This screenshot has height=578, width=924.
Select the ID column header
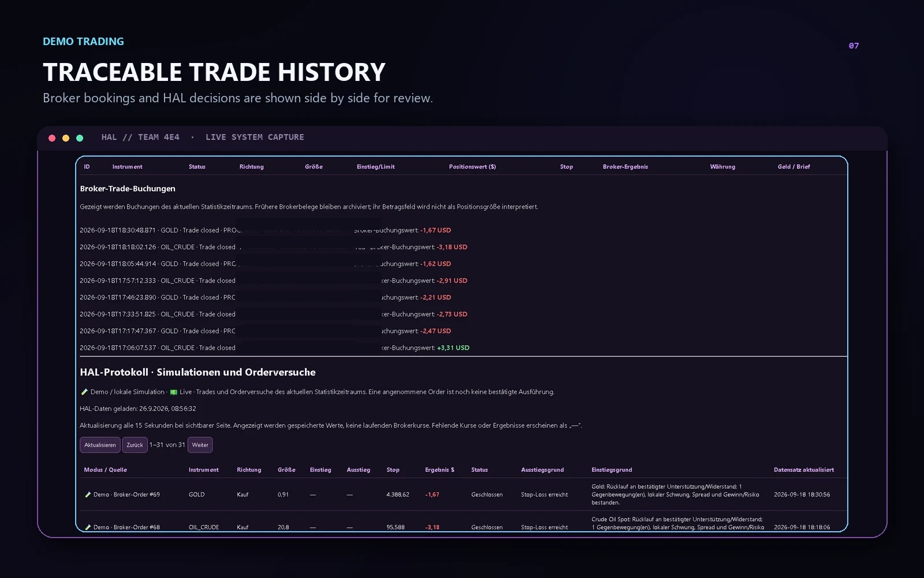pos(87,166)
